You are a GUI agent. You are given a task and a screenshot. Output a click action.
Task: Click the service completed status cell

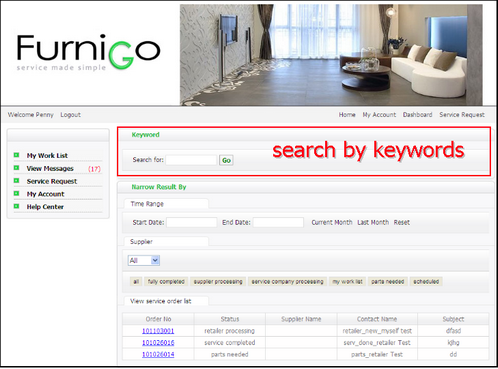point(230,343)
